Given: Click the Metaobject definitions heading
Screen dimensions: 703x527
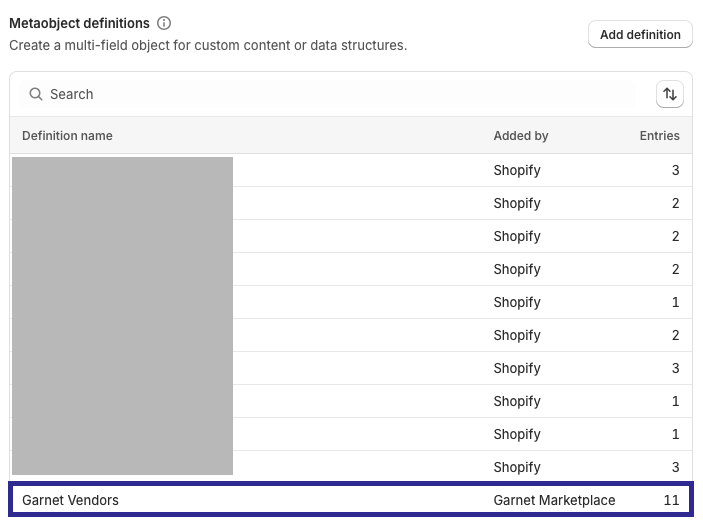Looking at the screenshot, I should [79, 23].
